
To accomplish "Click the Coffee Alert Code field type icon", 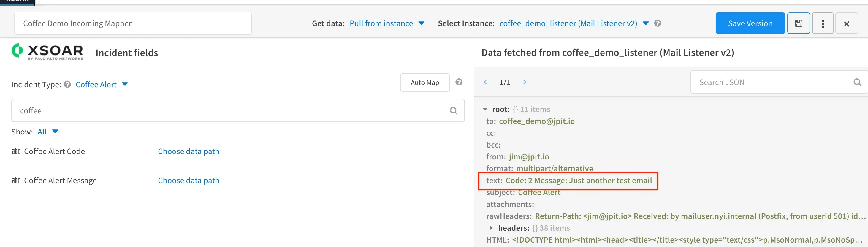I will pyautogui.click(x=16, y=151).
